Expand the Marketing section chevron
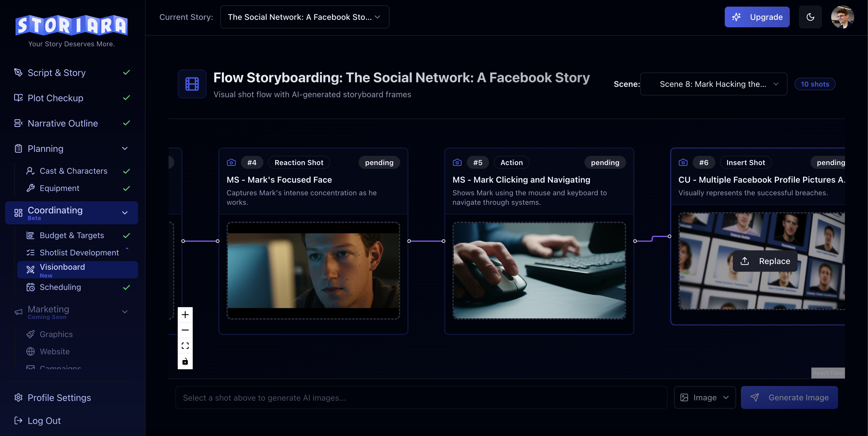This screenshot has height=436, width=868. pyautogui.click(x=125, y=312)
